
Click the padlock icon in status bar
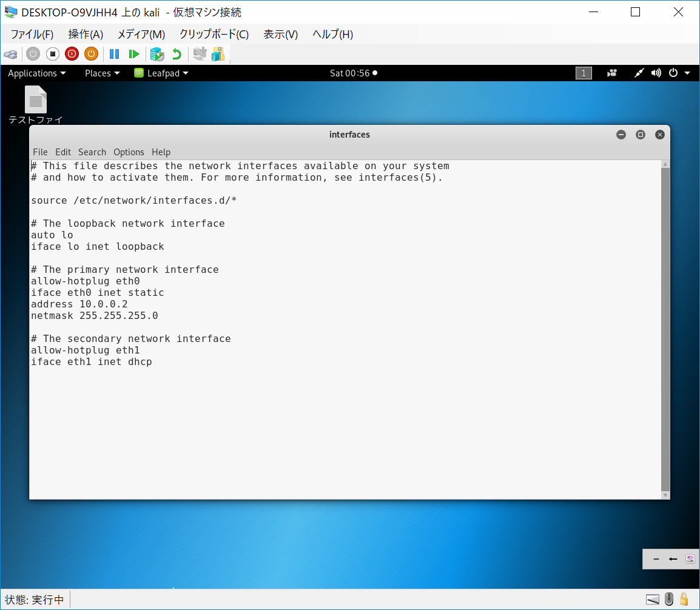pos(684,600)
